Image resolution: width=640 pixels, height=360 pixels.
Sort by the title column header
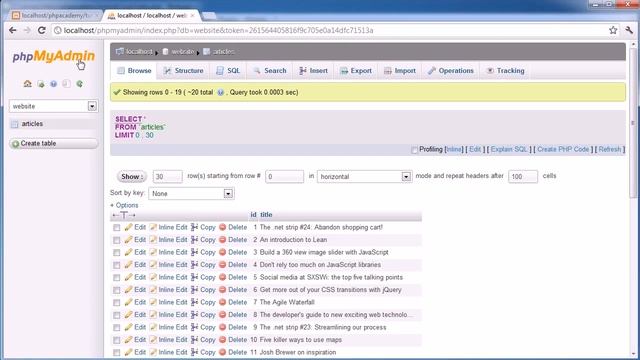[x=266, y=215]
